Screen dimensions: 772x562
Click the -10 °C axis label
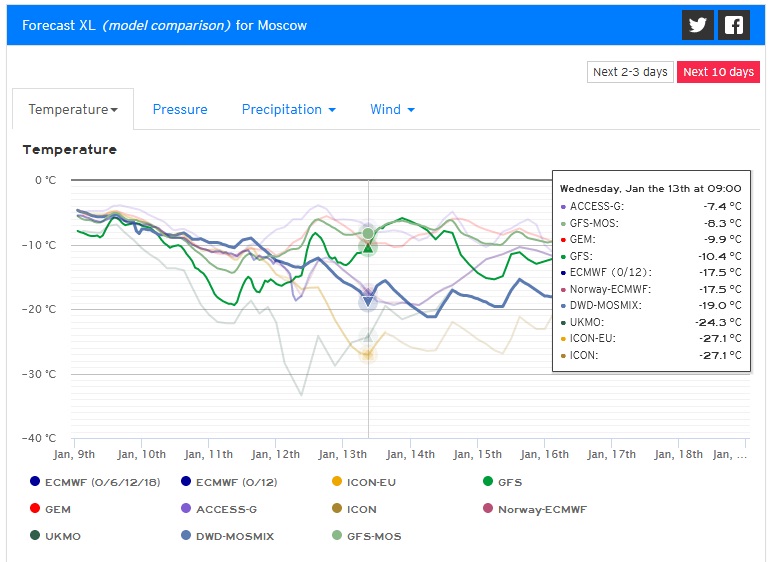pos(39,245)
